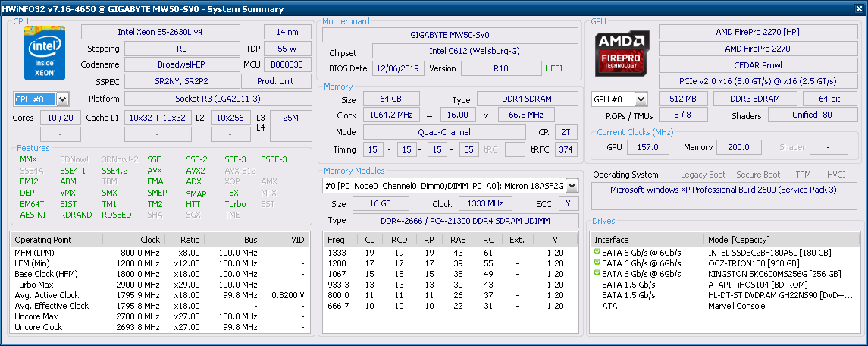Viewport: 868px width, 346px height.
Task: Click the Unified: 80 shaders value
Action: coord(812,115)
